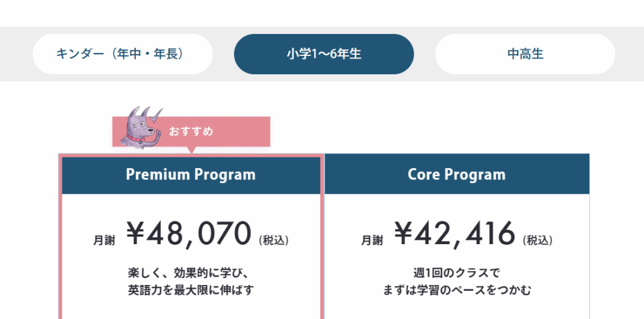The width and height of the screenshot is (644, 319).
Task: Click the pink border of Premium card
Action: [x=61, y=252]
